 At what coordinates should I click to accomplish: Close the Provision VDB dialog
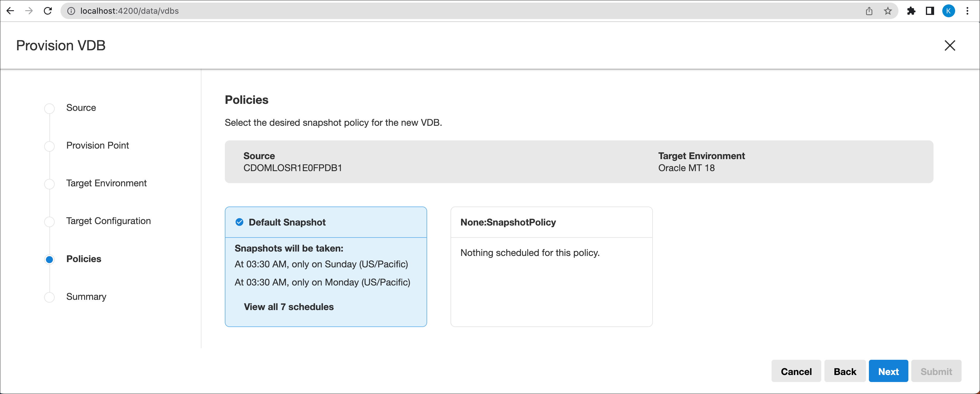pyautogui.click(x=950, y=45)
